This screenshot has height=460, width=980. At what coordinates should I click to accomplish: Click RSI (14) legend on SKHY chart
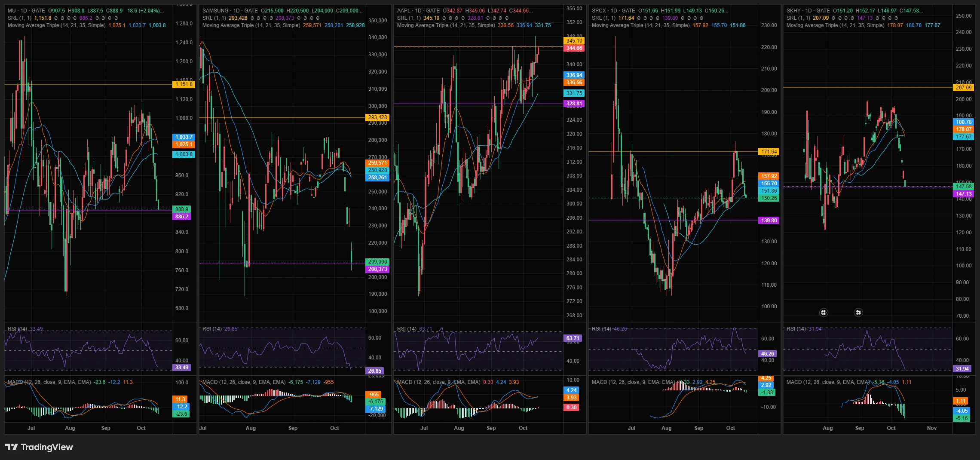coord(796,328)
